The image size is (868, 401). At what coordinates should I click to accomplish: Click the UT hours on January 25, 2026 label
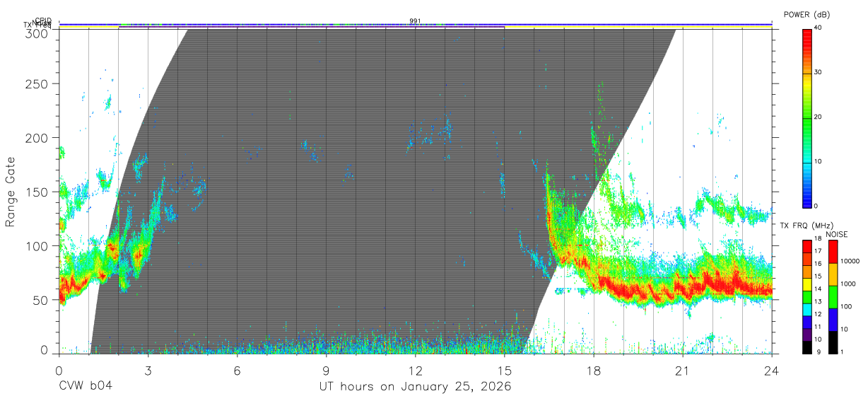[x=415, y=388]
